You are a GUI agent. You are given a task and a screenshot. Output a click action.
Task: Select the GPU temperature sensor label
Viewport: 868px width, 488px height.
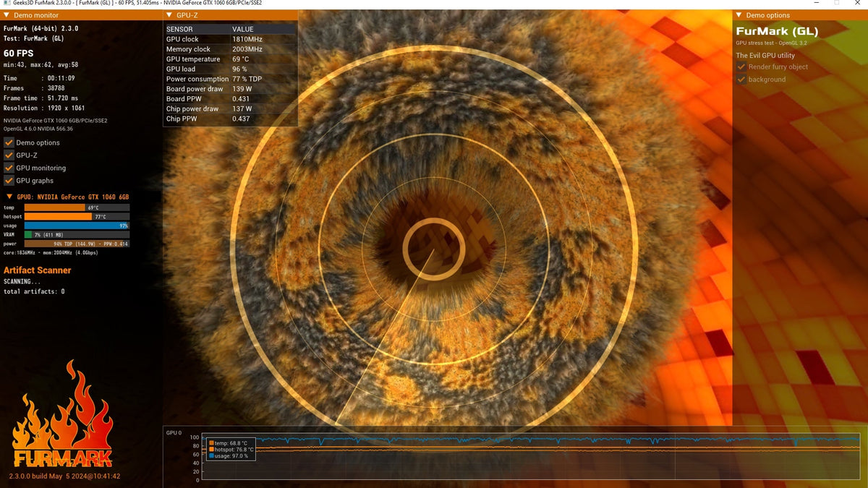pos(193,59)
